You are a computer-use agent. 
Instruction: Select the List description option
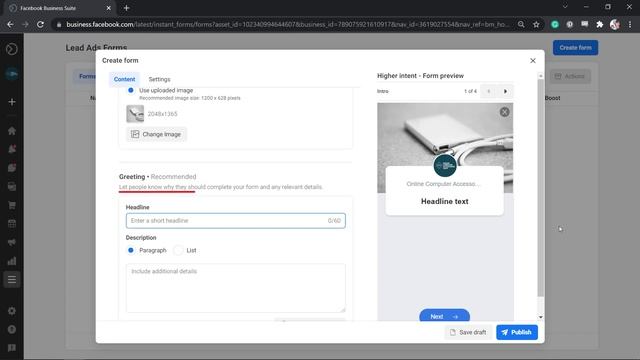tap(178, 250)
